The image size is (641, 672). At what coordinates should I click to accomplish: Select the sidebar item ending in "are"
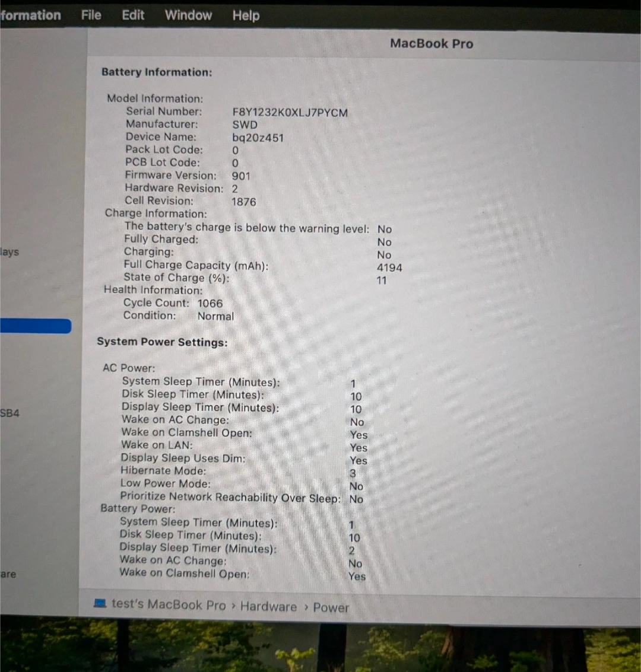pyautogui.click(x=8, y=574)
